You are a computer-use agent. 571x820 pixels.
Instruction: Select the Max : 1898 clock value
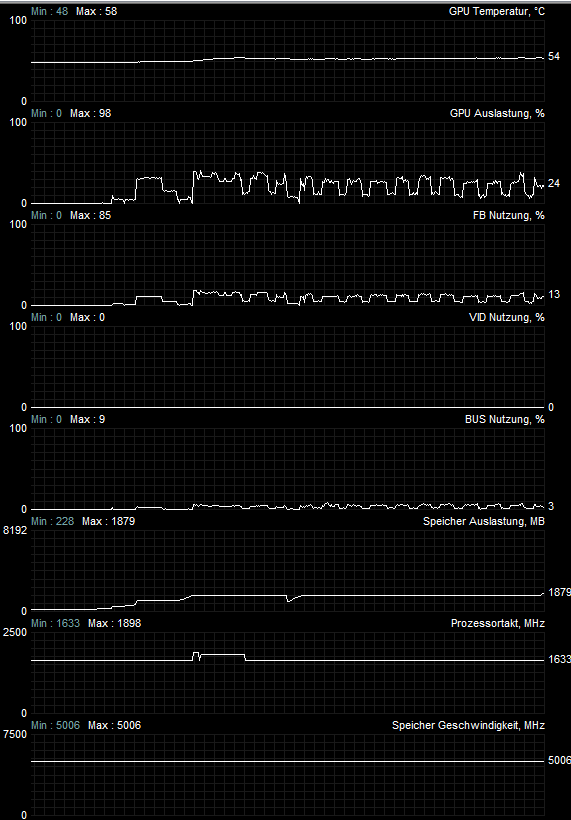114,623
